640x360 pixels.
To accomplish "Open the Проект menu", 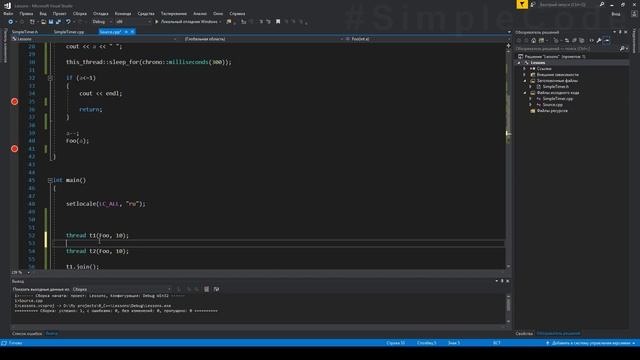I will coord(60,13).
